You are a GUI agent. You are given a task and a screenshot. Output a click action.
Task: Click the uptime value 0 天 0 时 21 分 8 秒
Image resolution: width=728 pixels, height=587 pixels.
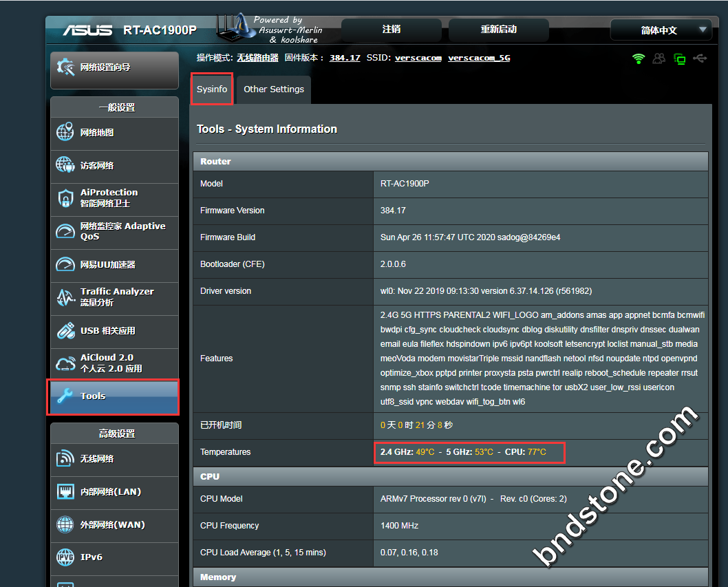pyautogui.click(x=416, y=425)
